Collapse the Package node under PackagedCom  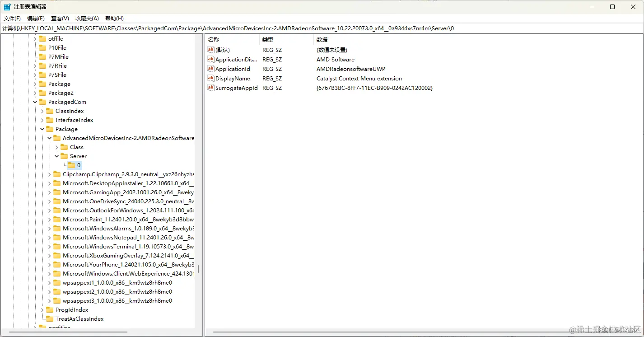coord(42,129)
